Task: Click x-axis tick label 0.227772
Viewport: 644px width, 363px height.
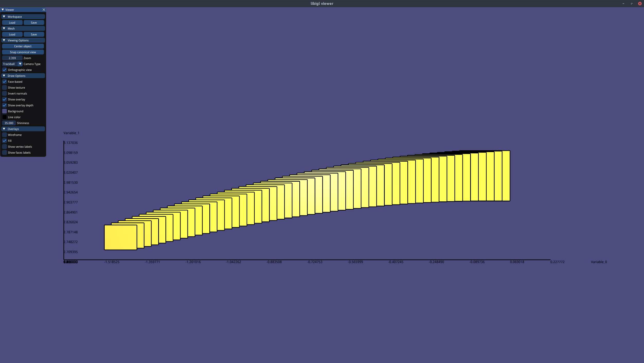Action: point(557,262)
